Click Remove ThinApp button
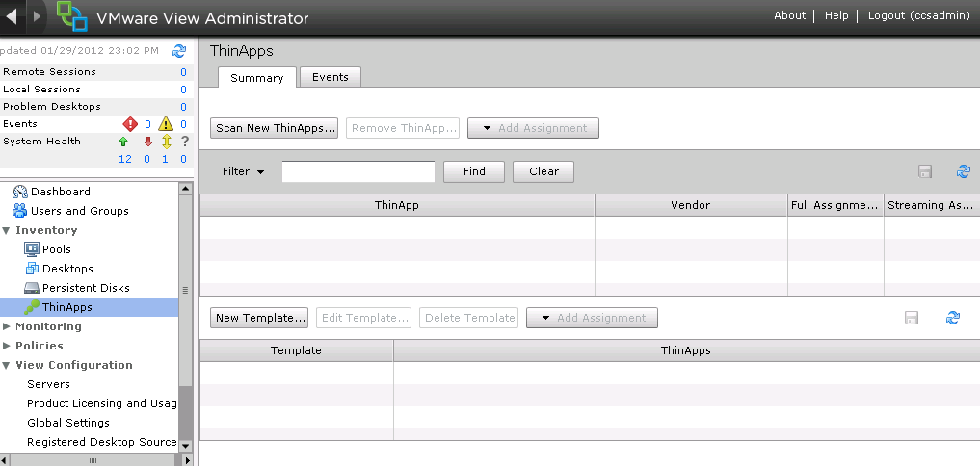Screen dimensions: 980x466 pos(403,128)
